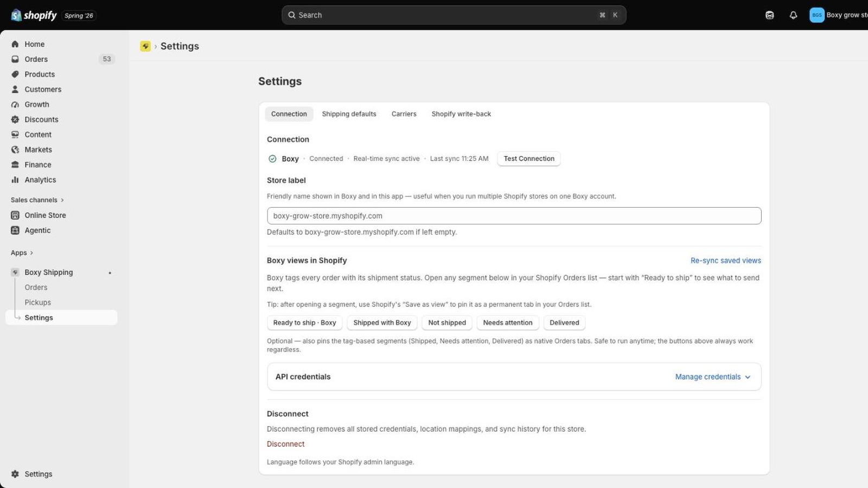Click the BGS store avatar
The width and height of the screenshot is (868, 488).
click(817, 15)
